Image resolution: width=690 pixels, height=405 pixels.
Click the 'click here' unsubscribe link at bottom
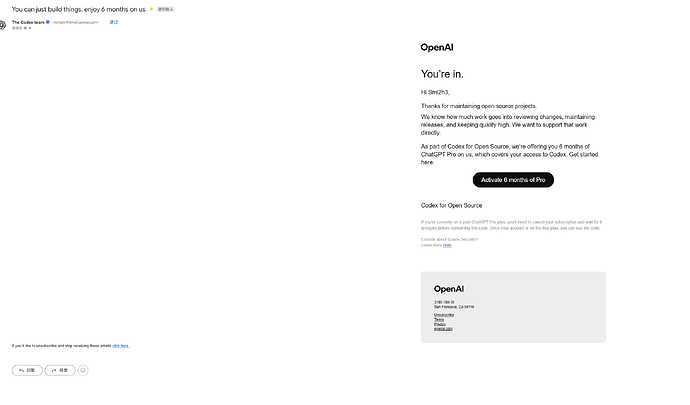[121, 346]
